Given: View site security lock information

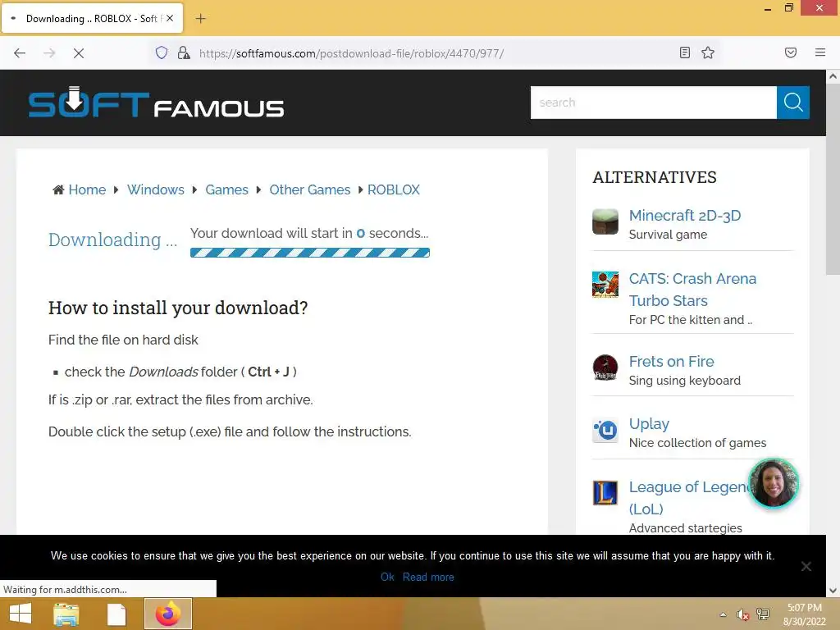Looking at the screenshot, I should point(184,53).
